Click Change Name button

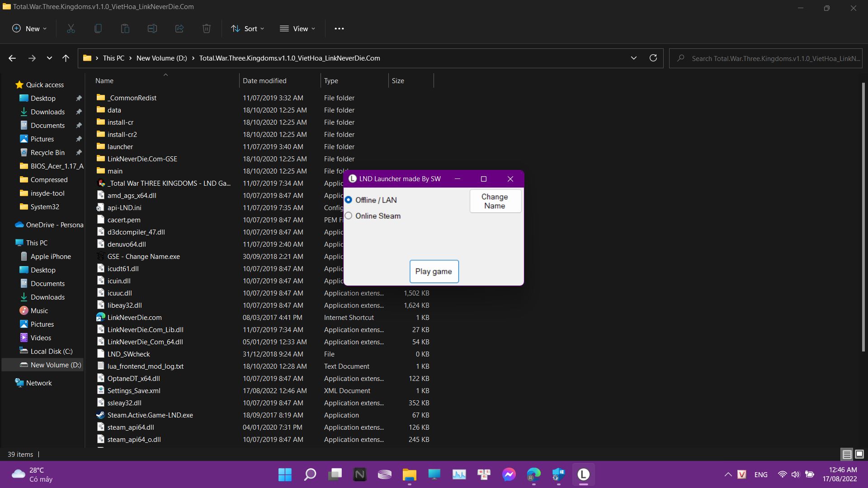click(495, 201)
